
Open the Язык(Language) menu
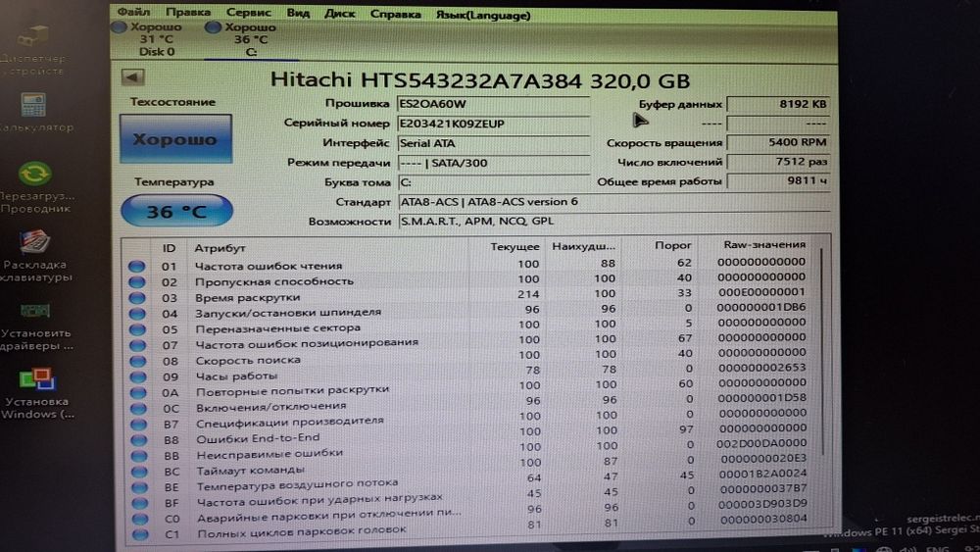483,15
